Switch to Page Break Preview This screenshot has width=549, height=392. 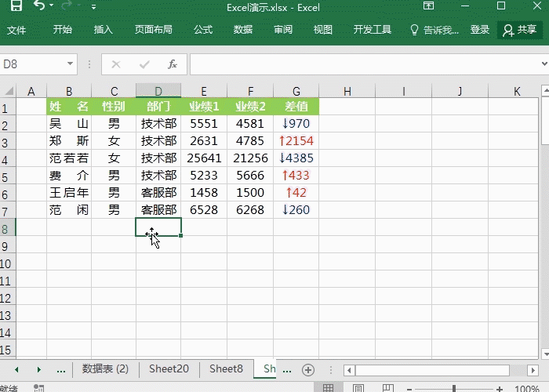[388, 388]
